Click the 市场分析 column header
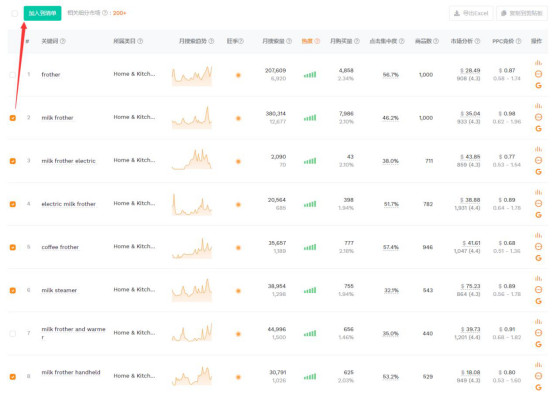The height and width of the screenshot is (396, 553). click(x=462, y=41)
